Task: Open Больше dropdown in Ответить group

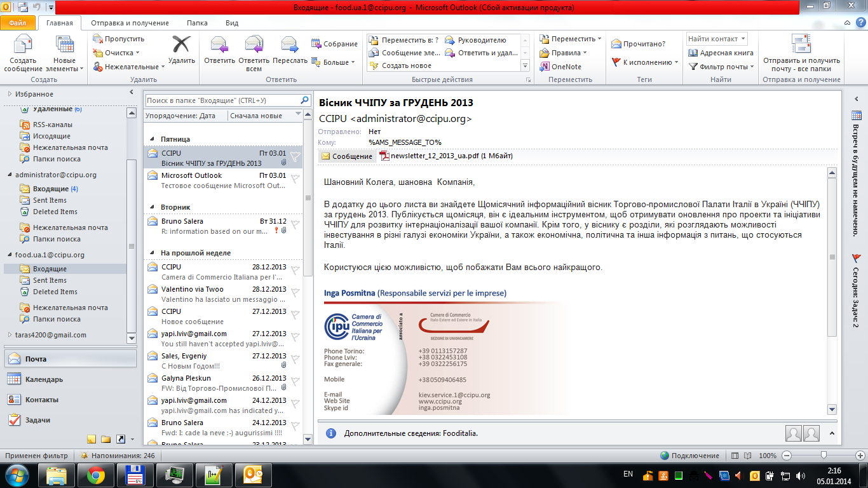Action: pyautogui.click(x=333, y=62)
